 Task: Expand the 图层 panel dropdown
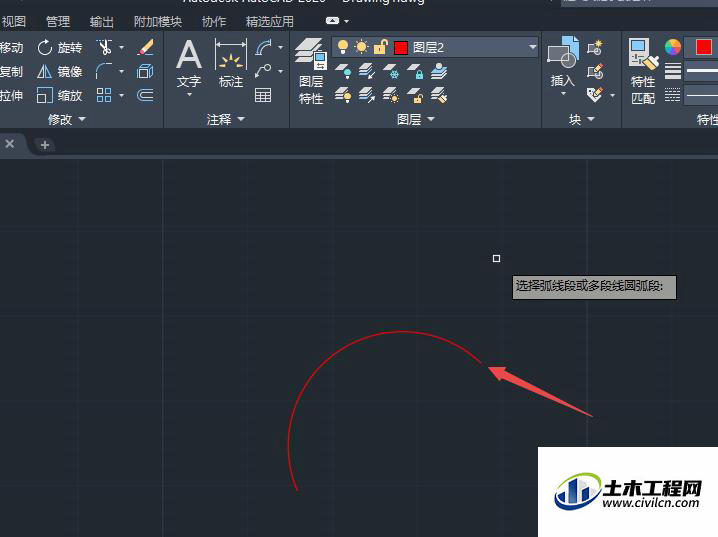(x=416, y=119)
